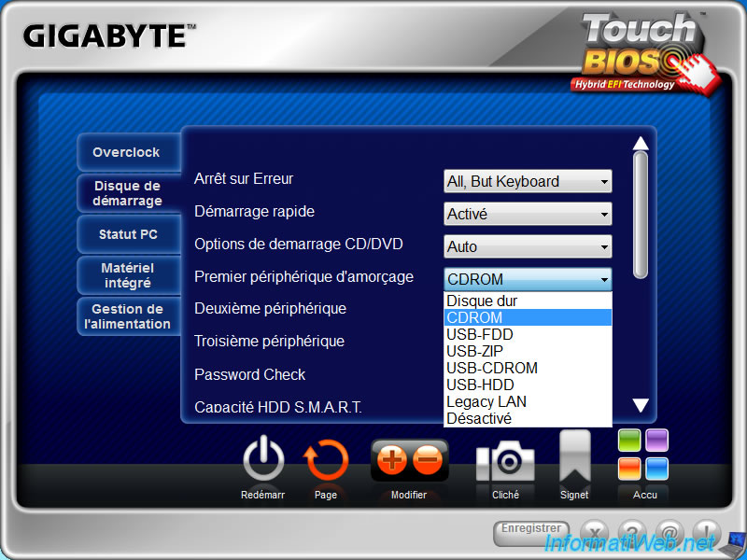Click the orange Page reload icon
This screenshot has height=560, width=747.
tap(326, 460)
